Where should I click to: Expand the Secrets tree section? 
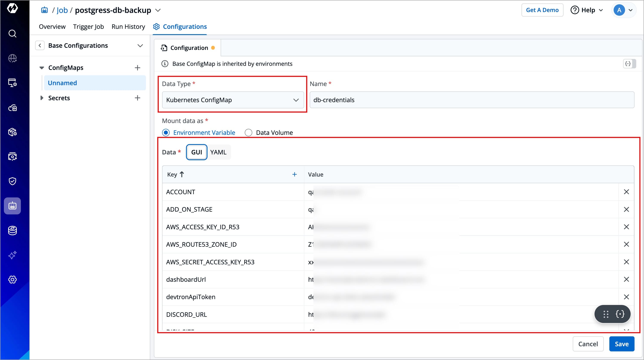(x=42, y=98)
